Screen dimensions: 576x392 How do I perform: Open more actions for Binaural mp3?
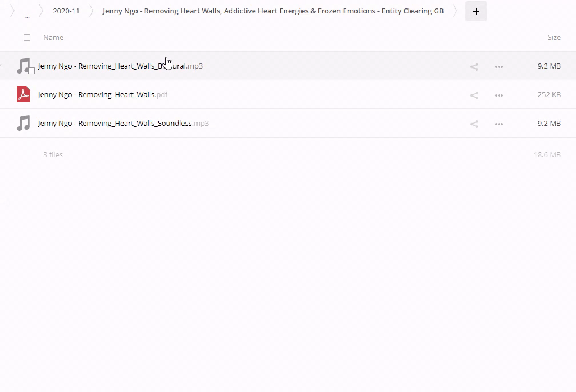pyautogui.click(x=499, y=66)
